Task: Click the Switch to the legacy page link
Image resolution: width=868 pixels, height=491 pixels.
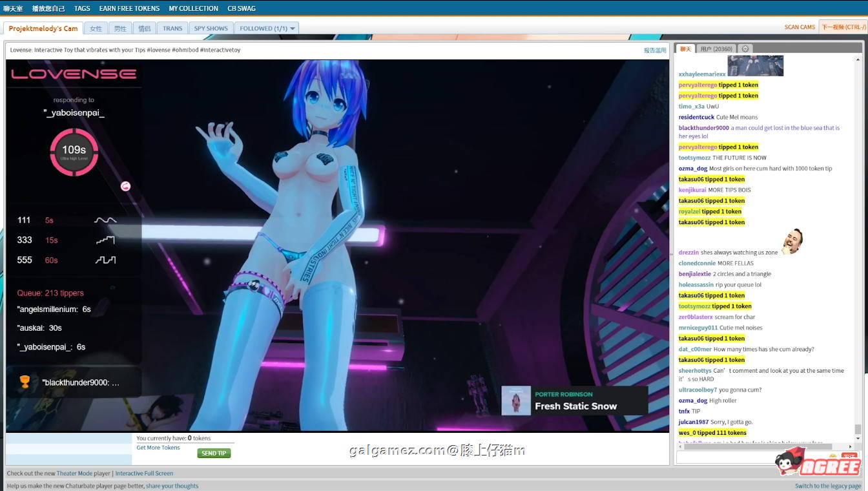Action: (x=828, y=485)
